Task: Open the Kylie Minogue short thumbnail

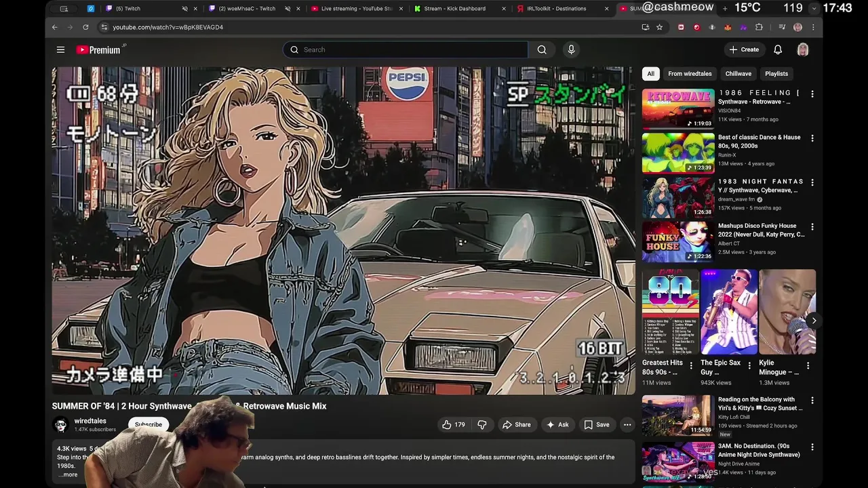Action: (787, 312)
